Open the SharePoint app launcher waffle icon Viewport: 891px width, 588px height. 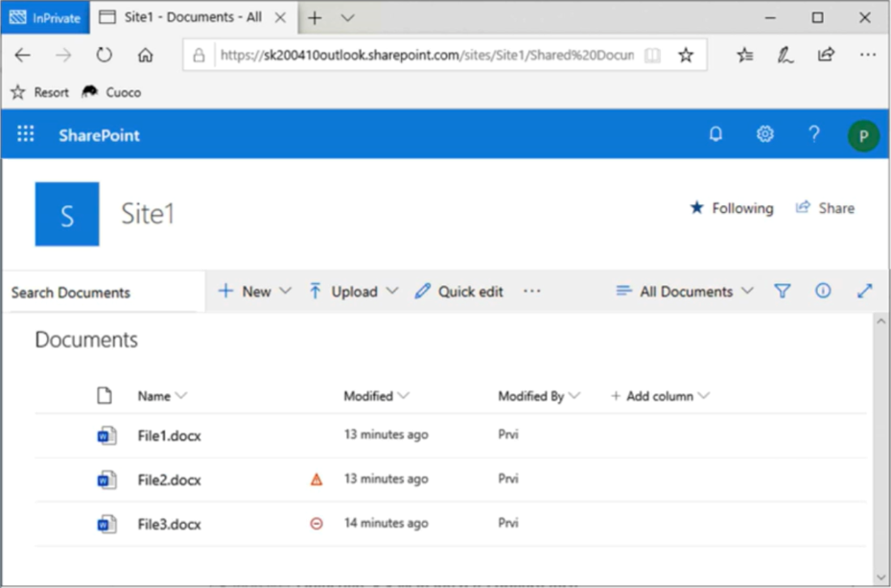point(26,135)
